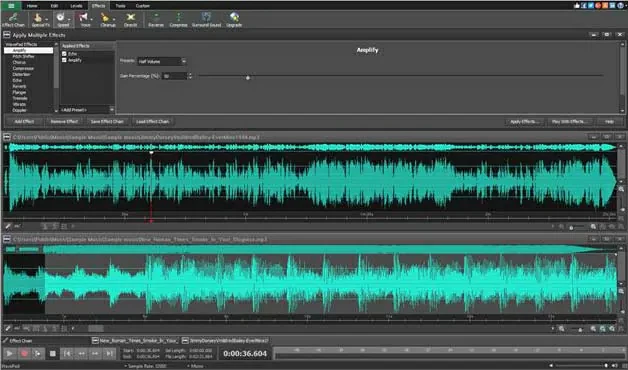This screenshot has width=628, height=370.
Task: Click the Play button
Action: [x=10, y=353]
